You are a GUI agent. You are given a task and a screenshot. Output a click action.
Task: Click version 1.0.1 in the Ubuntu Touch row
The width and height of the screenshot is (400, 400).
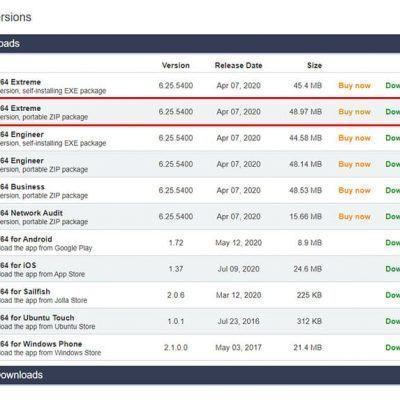(x=176, y=321)
